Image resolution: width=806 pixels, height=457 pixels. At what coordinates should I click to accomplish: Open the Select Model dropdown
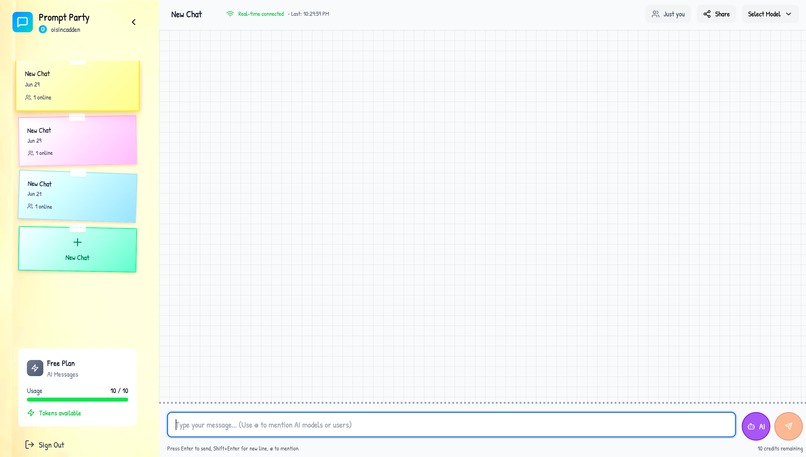tap(770, 14)
